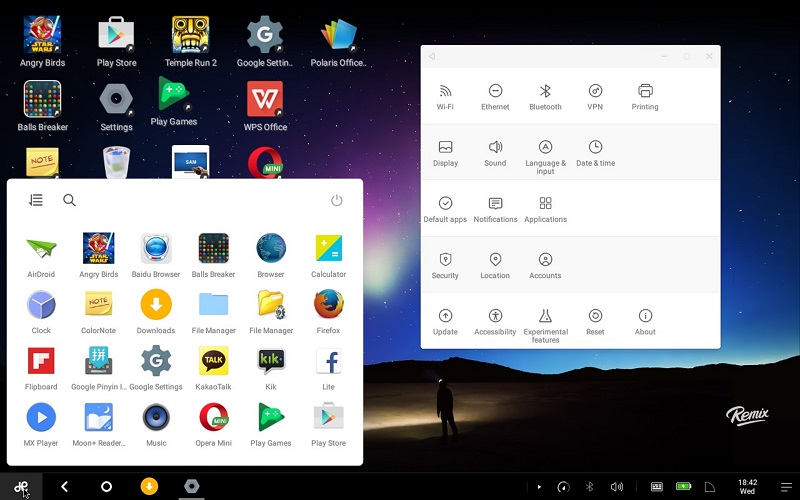Open Default apps settings
This screenshot has width=800, height=500.
(x=445, y=209)
